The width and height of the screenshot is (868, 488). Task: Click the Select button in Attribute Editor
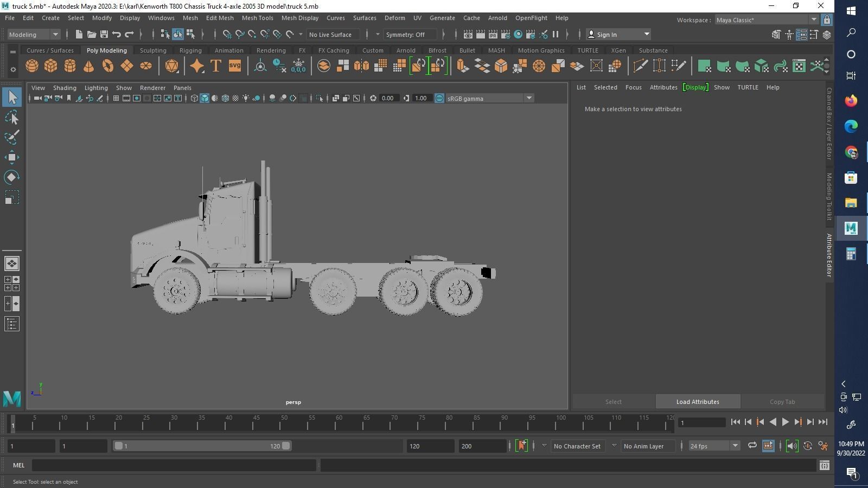(x=614, y=402)
